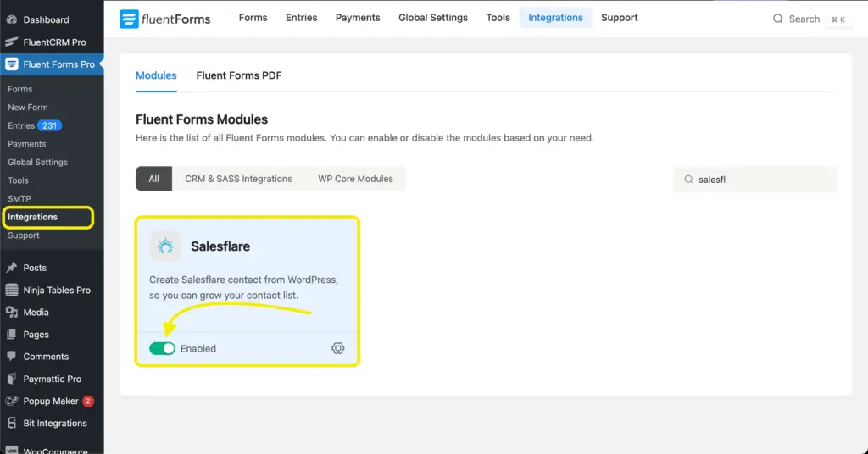This screenshot has width=868, height=454.
Task: Open New Form link in sidebar
Action: (28, 108)
